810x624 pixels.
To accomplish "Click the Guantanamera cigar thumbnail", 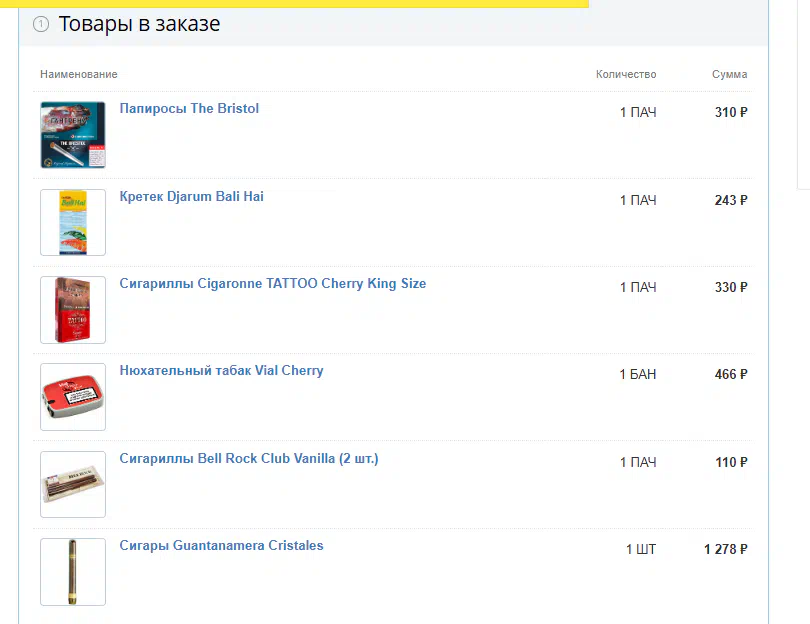I will click(73, 572).
